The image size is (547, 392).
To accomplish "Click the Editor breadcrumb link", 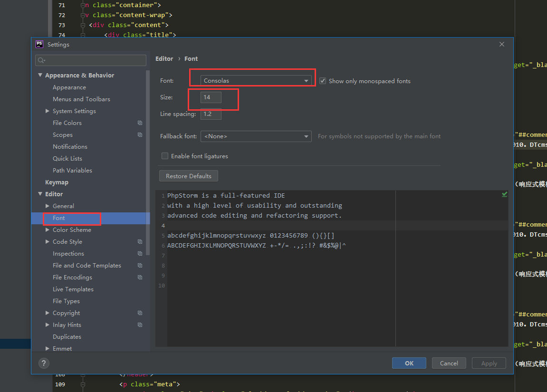I will point(164,58).
